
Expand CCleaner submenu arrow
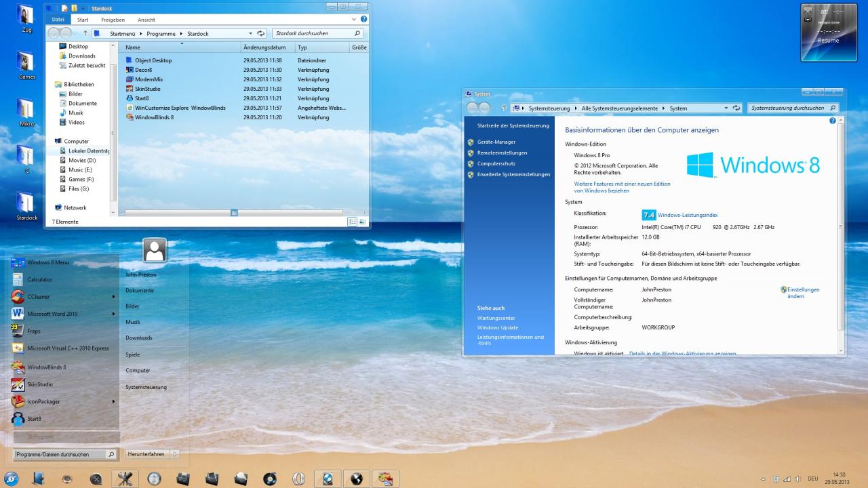(113, 297)
